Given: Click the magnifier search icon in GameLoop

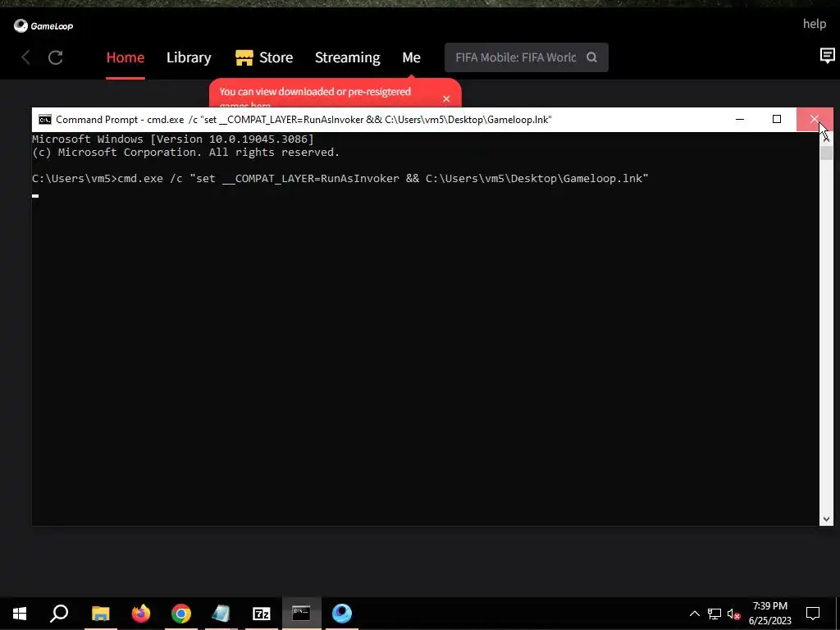Looking at the screenshot, I should click(x=591, y=57).
